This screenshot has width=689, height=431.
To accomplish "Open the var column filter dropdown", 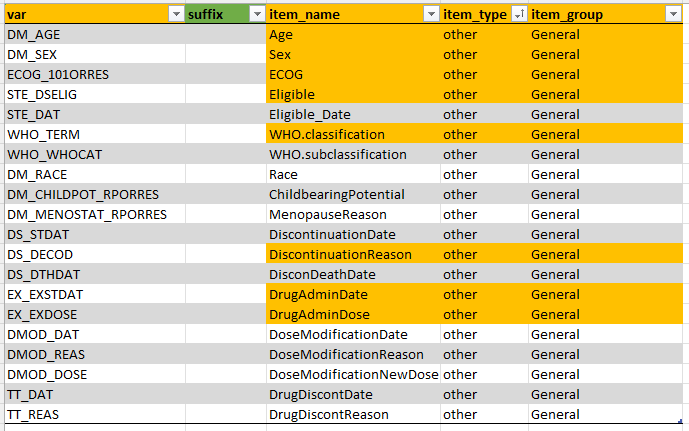I will coord(176,14).
